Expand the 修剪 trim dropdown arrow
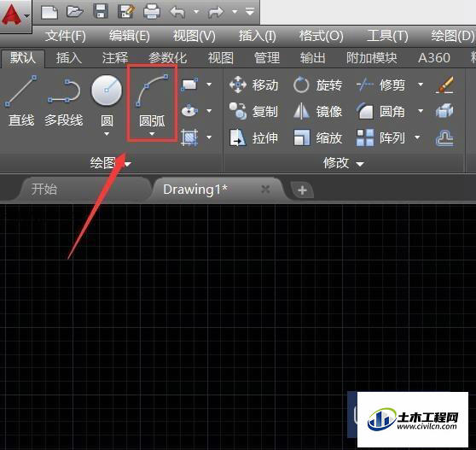 pos(421,85)
